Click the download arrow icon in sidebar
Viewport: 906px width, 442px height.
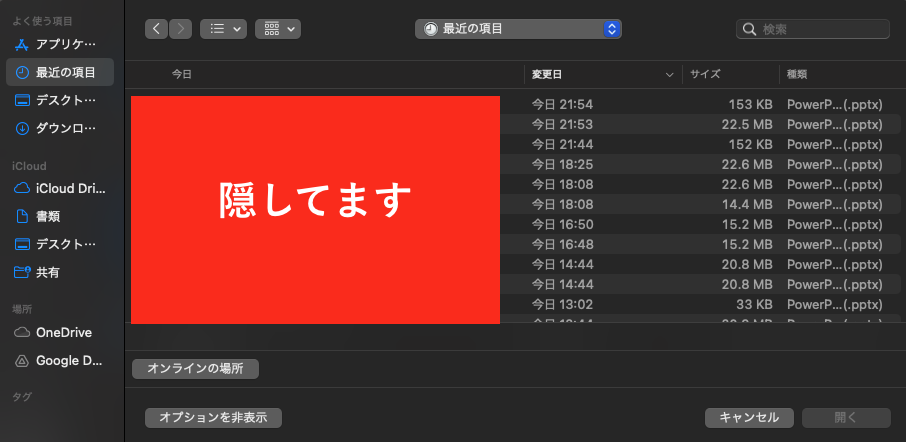pyautogui.click(x=22, y=128)
